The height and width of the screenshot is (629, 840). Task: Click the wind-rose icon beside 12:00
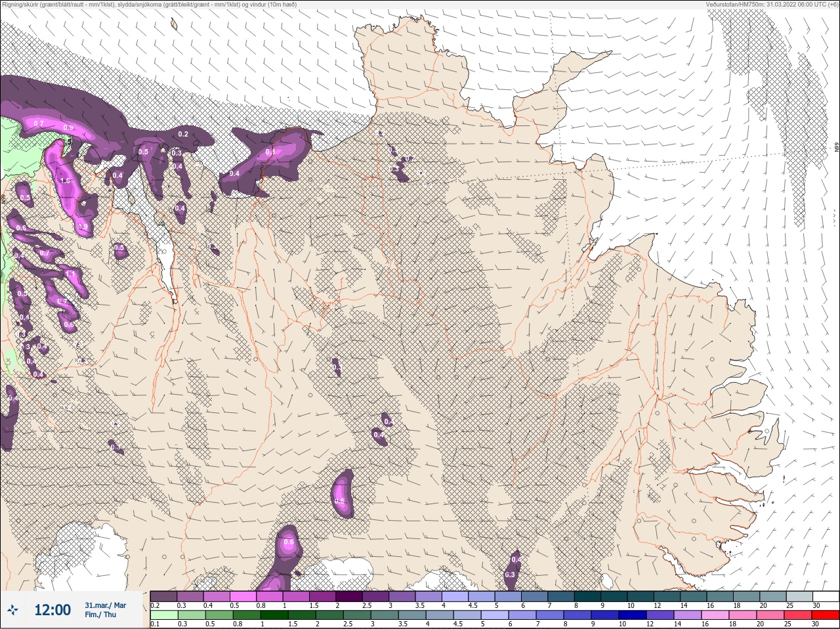click(x=12, y=610)
